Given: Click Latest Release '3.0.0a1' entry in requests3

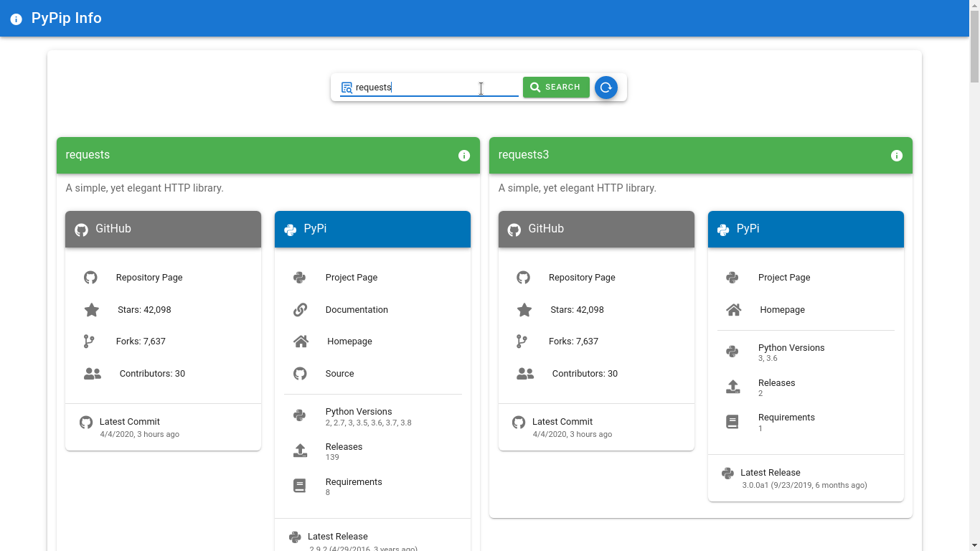Looking at the screenshot, I should coord(806,479).
